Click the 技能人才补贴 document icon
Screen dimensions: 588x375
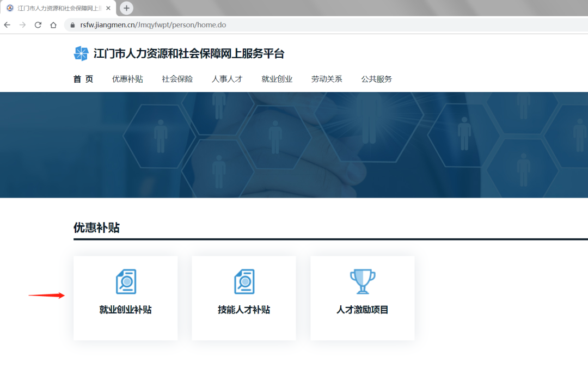244,281
